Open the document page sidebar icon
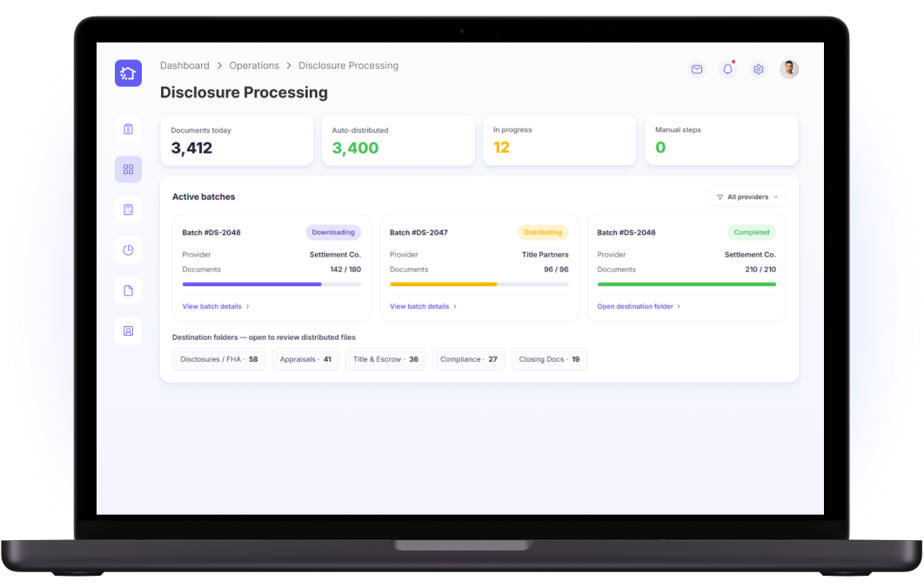The width and height of the screenshot is (924, 587). [x=128, y=290]
